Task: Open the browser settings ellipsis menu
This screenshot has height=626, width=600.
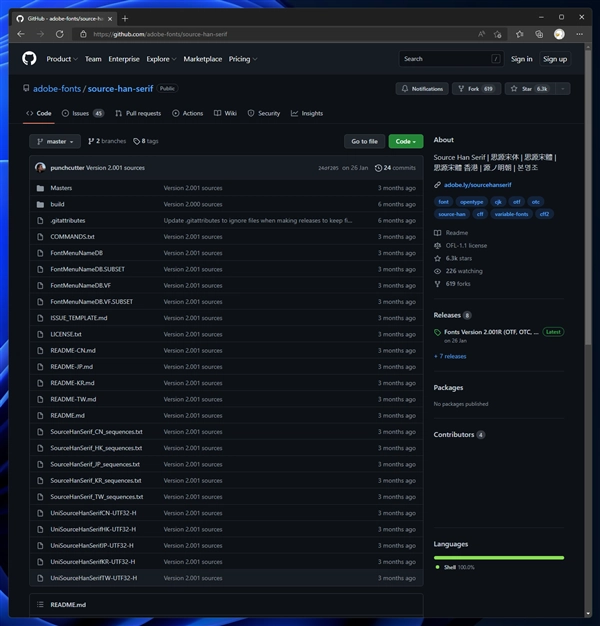Action: coord(579,34)
